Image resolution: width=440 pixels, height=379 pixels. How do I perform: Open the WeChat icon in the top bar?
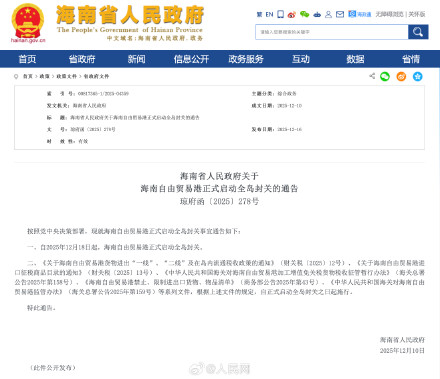304,14
